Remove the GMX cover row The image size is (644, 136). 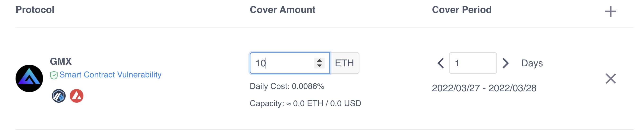coord(610,79)
